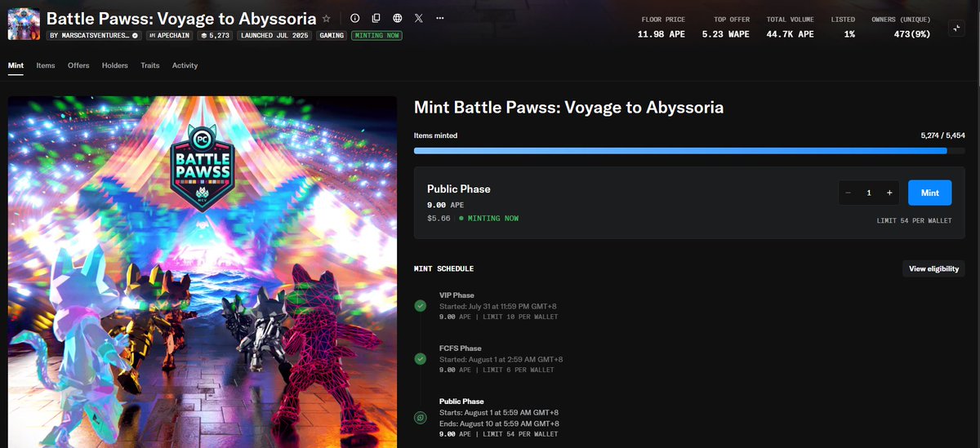Click the floor price 11.98 APE

(661, 34)
